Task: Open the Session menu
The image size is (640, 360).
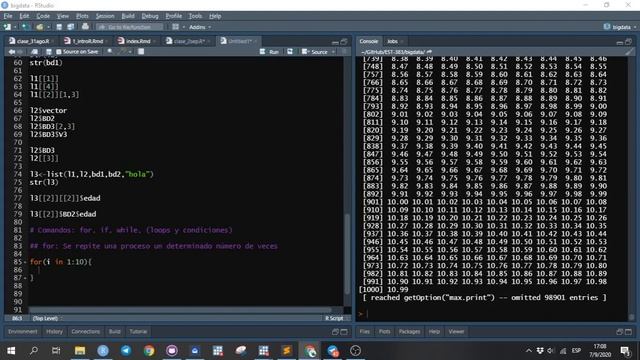Action: point(105,16)
